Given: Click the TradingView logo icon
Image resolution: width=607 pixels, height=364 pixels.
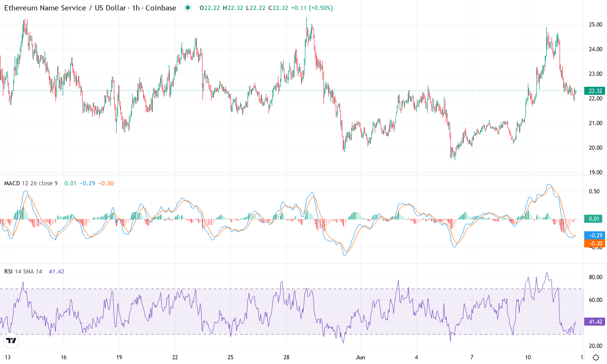Looking at the screenshot, I should point(11,340).
